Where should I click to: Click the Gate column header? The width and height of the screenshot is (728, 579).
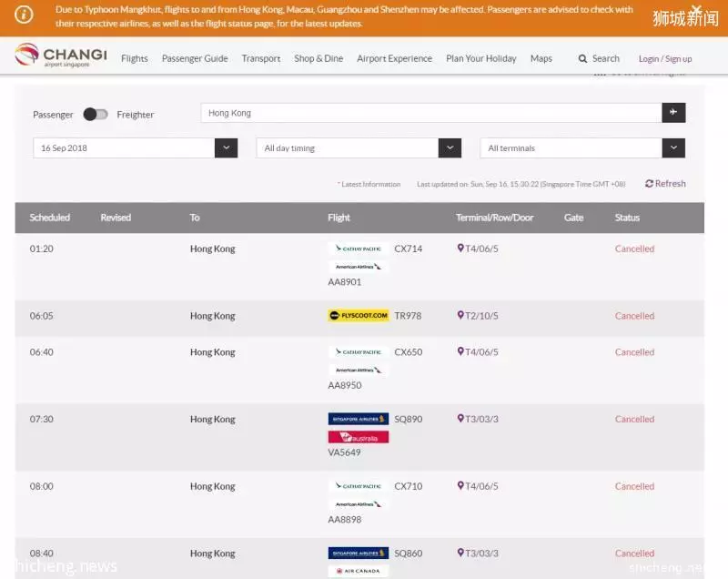click(574, 218)
